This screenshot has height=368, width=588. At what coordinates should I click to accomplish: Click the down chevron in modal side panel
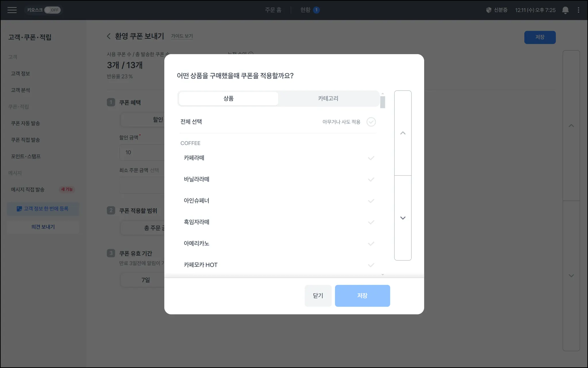(x=403, y=218)
